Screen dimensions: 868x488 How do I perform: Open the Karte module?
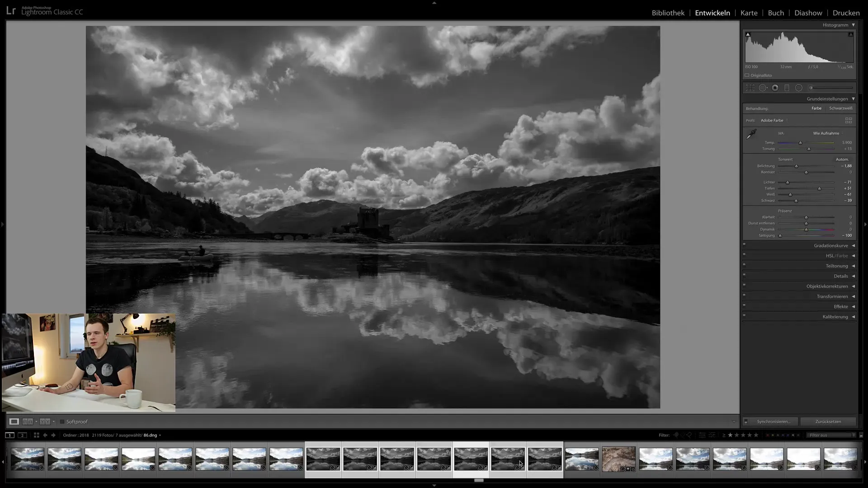point(749,13)
